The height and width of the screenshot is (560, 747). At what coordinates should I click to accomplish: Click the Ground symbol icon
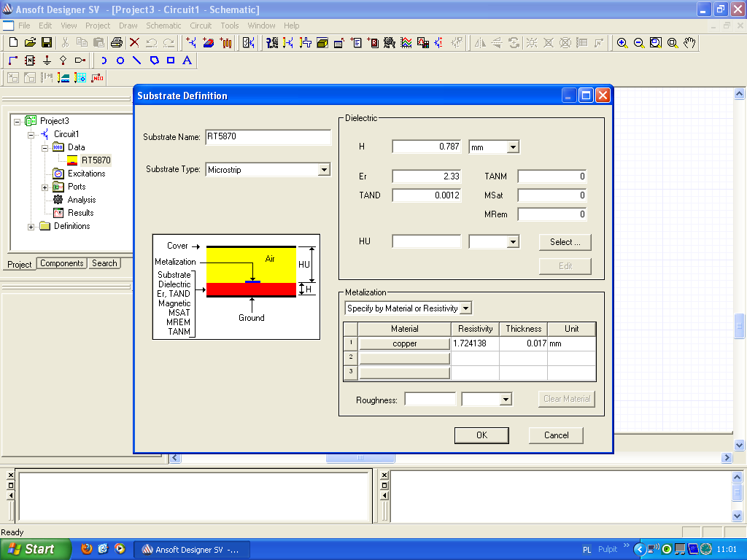point(47,61)
